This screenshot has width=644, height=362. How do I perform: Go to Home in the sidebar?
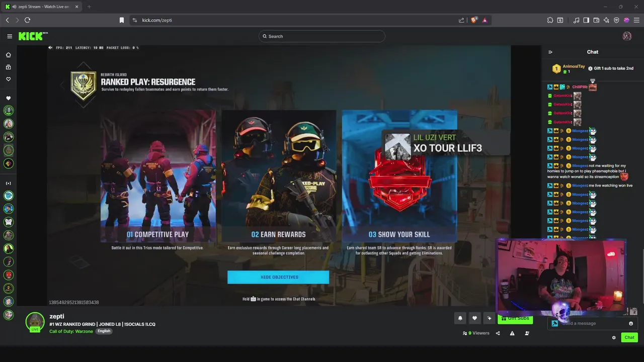8,55
